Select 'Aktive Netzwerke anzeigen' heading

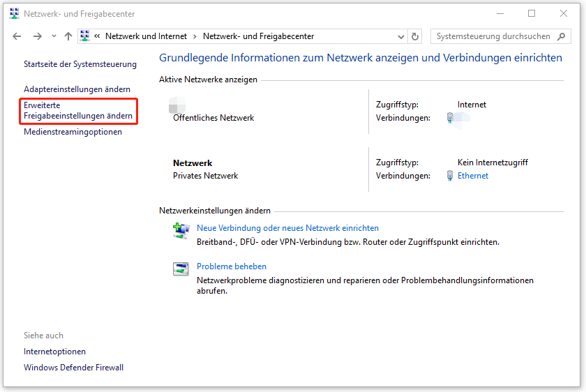tap(208, 80)
